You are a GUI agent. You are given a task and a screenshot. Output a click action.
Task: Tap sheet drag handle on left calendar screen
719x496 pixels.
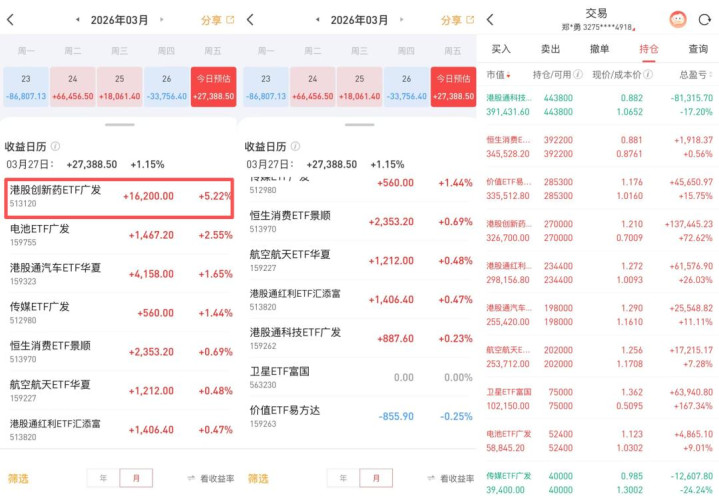tap(119, 125)
